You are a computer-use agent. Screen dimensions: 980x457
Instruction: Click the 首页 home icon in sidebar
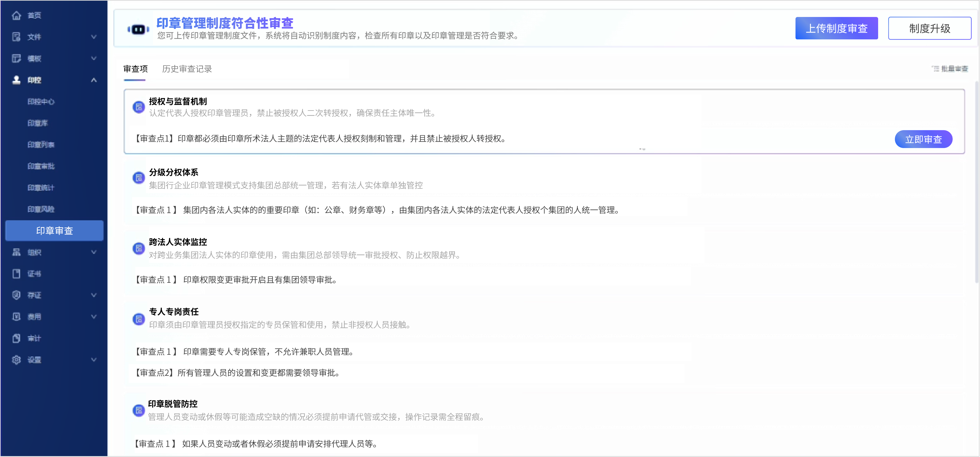[x=16, y=16]
